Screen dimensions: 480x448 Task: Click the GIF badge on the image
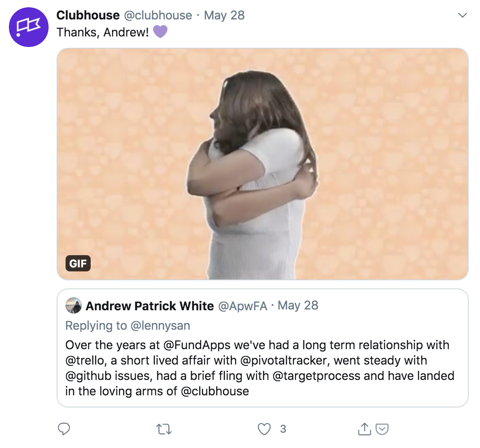pyautogui.click(x=78, y=263)
